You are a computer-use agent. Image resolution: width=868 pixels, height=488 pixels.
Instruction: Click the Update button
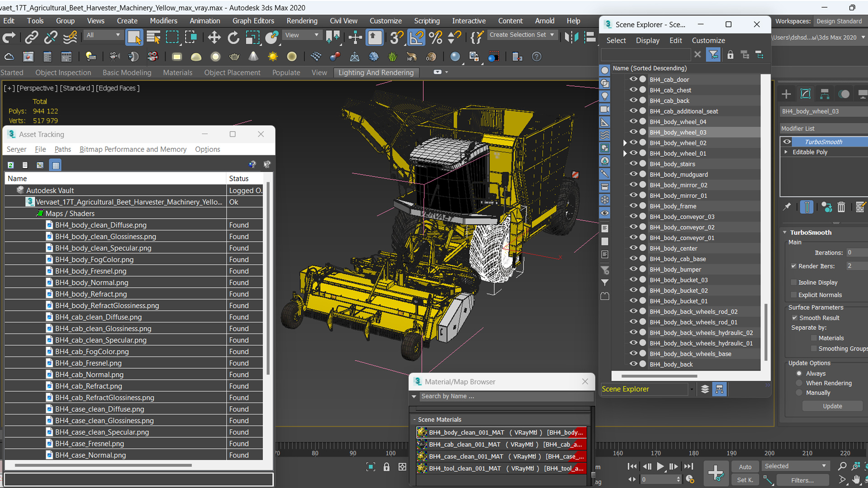coord(832,406)
